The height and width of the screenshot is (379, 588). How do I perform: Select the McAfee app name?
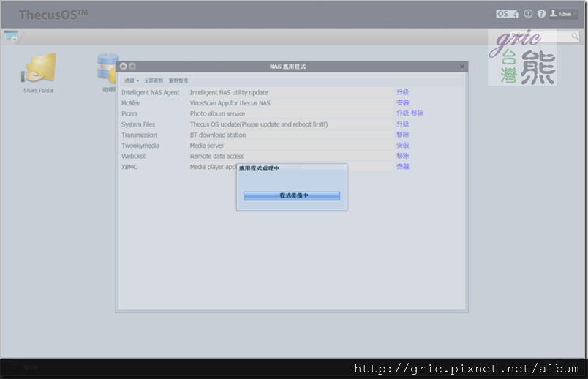[x=131, y=103]
